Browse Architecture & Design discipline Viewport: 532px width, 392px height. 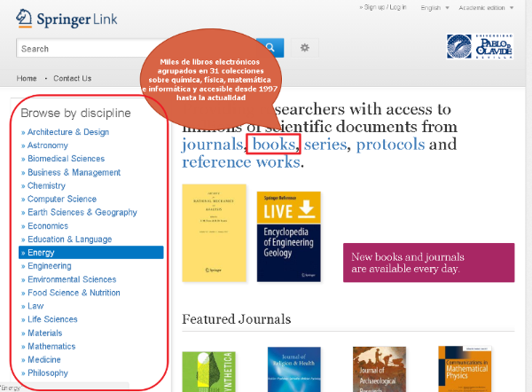[68, 132]
